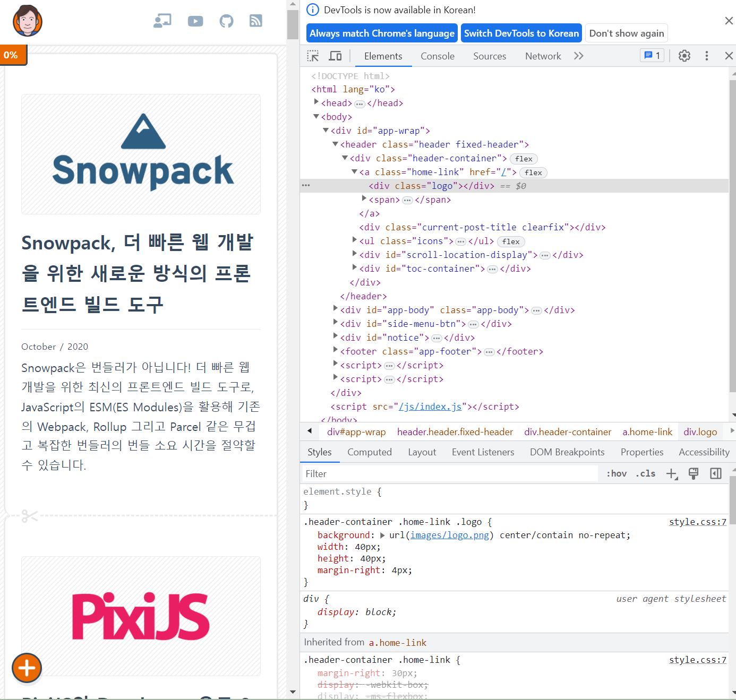Select div.header-container breadcrumb
The image size is (736, 700).
point(568,432)
